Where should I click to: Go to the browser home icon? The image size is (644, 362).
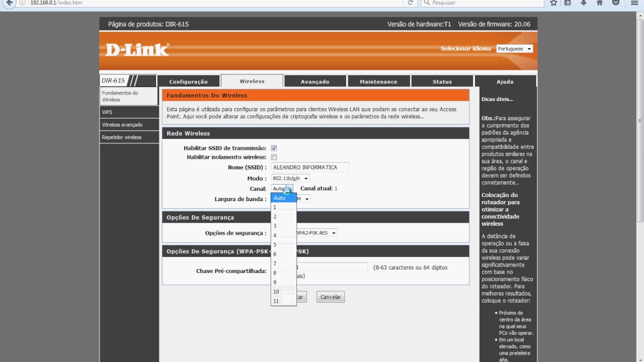click(600, 3)
